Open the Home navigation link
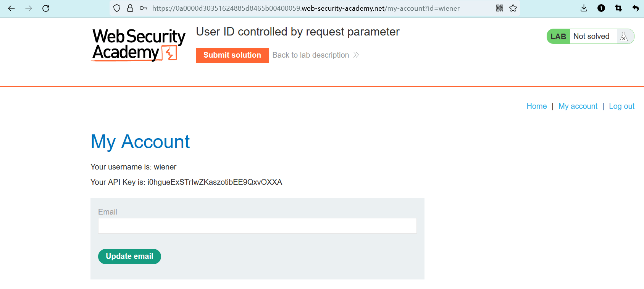Image resolution: width=644 pixels, height=289 pixels. tap(536, 107)
